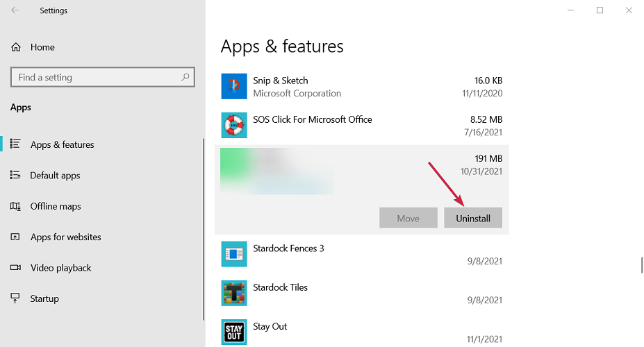Select Apps & features in sidebar
This screenshot has width=644, height=347.
[62, 144]
